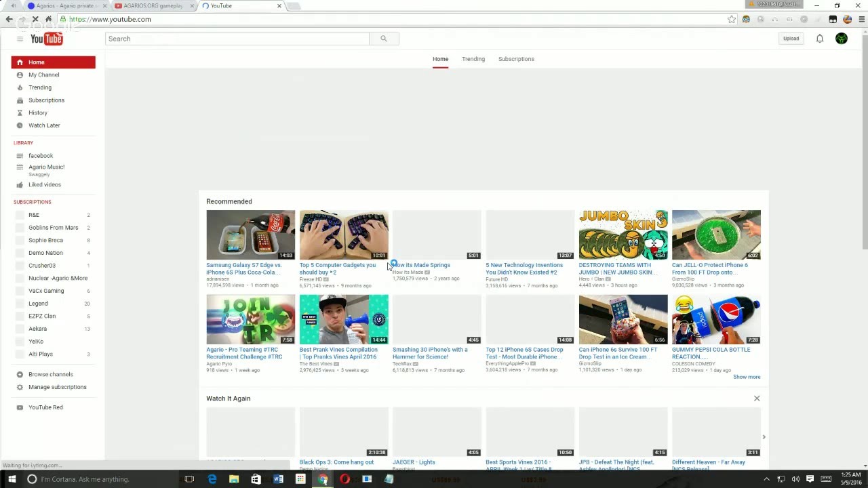Dismiss the Watch It Again section
This screenshot has height=488, width=868.
pyautogui.click(x=757, y=399)
